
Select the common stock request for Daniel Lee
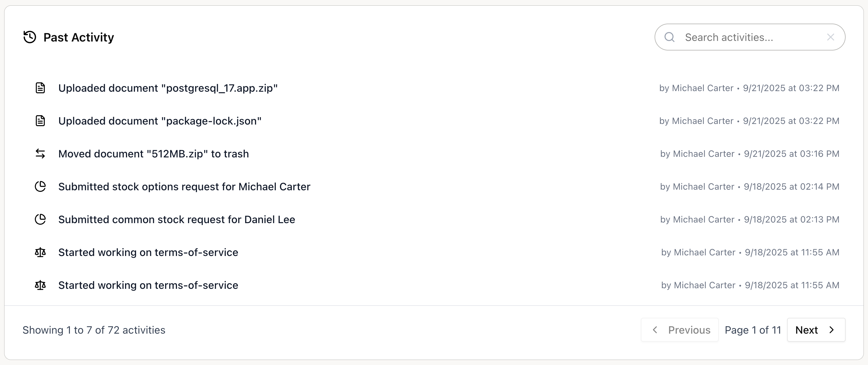pyautogui.click(x=177, y=219)
